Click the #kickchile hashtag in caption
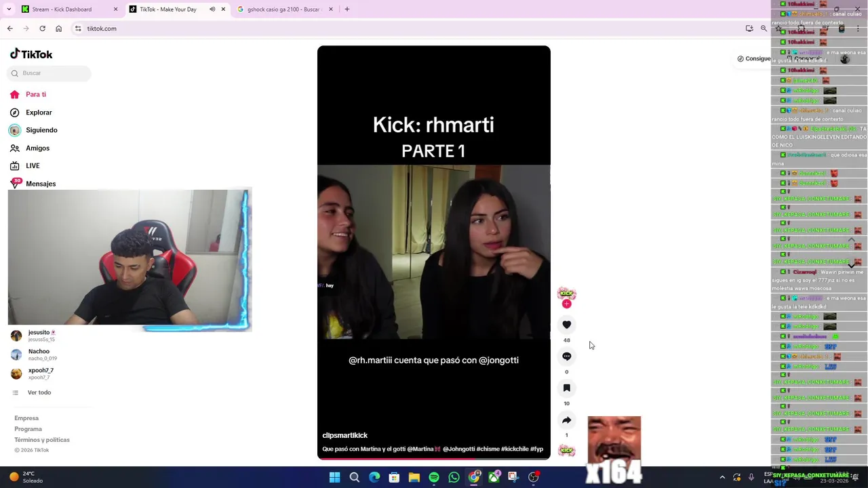 pos(515,449)
